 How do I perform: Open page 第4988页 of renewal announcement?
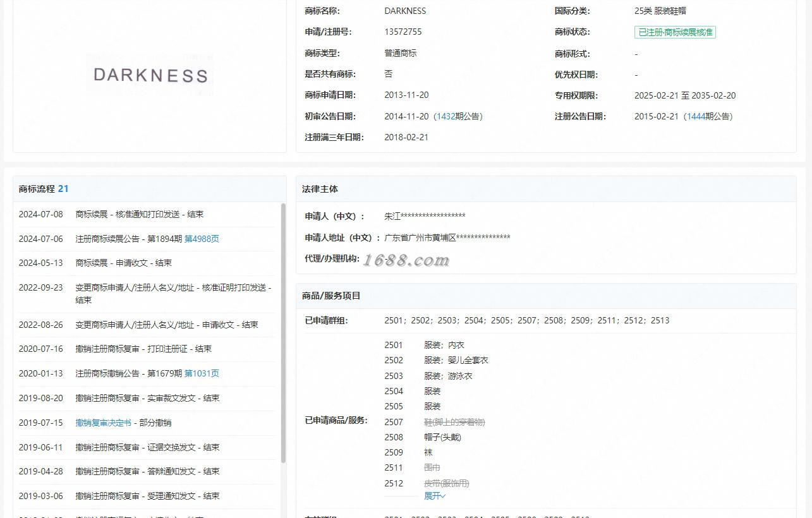click(202, 239)
